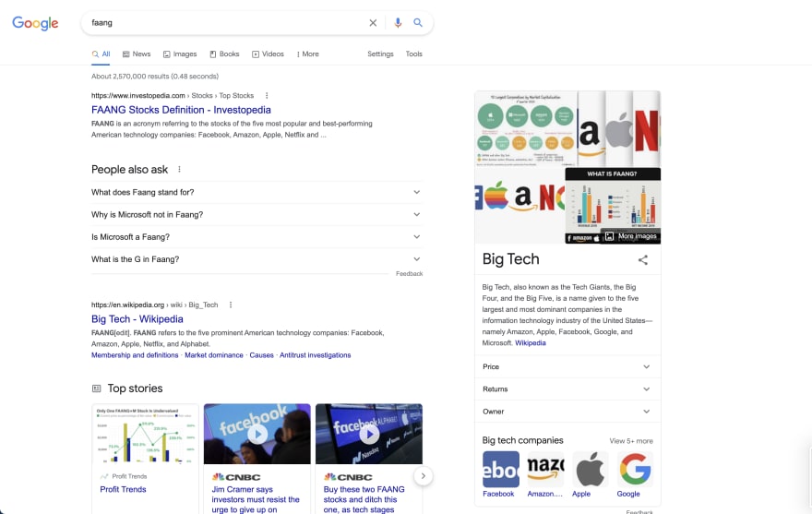
Task: Switch to the Images tab
Action: 180,54
